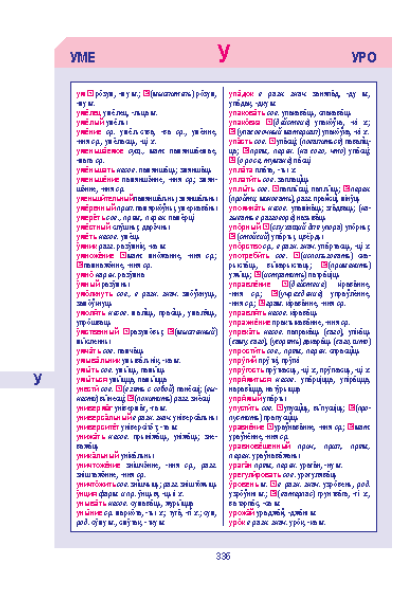
Task: Click the 'УМЕ' running header
Action: (x=83, y=57)
